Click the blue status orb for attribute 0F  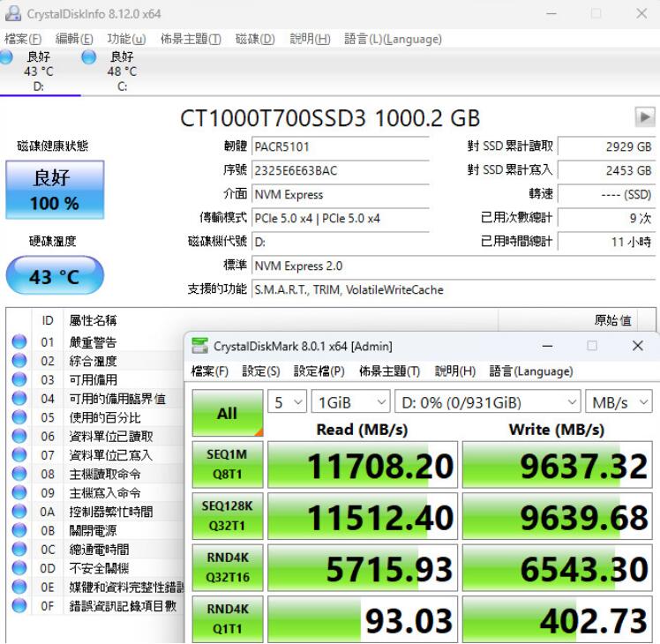pyautogui.click(x=19, y=606)
